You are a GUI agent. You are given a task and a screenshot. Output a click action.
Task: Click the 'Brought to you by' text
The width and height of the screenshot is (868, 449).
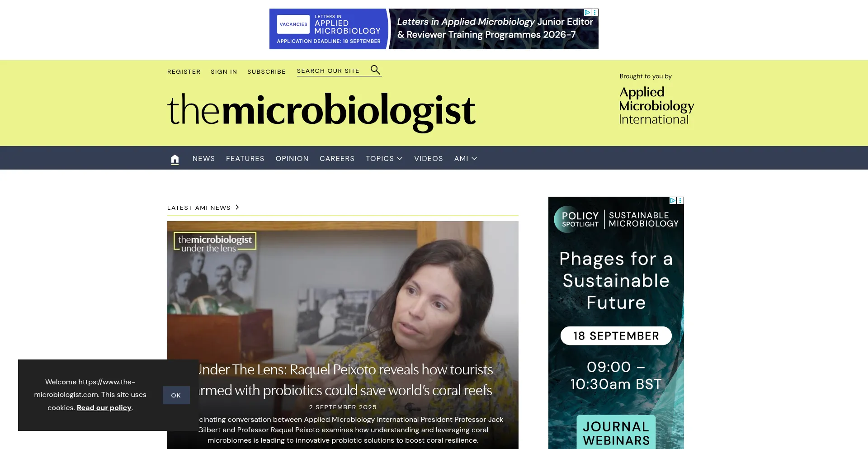646,76
